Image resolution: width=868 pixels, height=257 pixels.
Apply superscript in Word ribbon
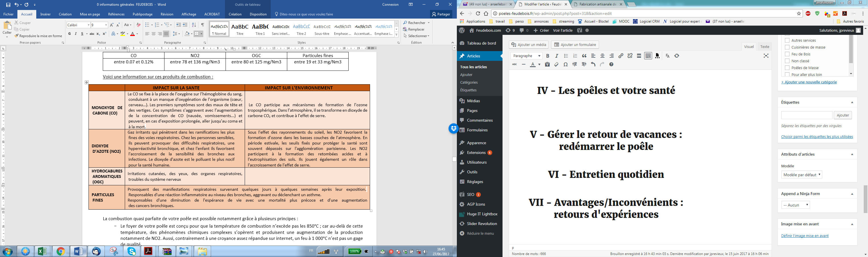click(105, 34)
